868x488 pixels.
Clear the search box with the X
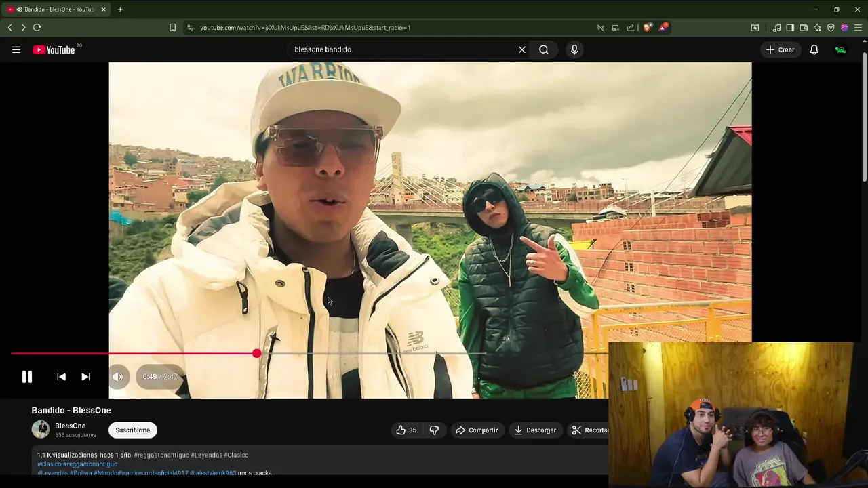(x=522, y=49)
